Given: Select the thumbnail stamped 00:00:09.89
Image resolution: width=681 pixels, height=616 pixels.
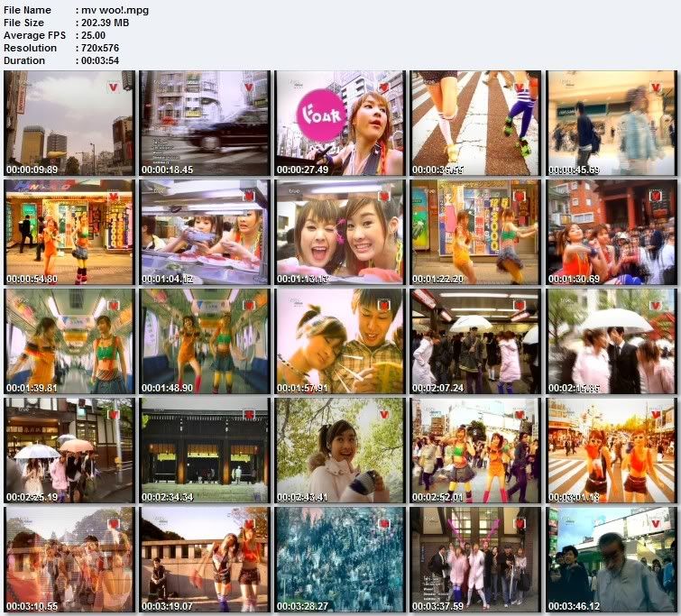Looking at the screenshot, I should coord(69,124).
